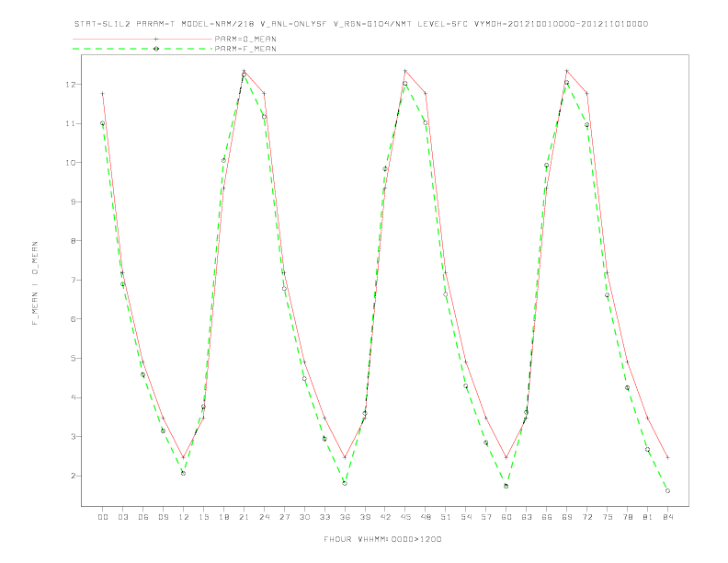
Task: Click the x-axis forecast hour label 06
Action: click(143, 517)
